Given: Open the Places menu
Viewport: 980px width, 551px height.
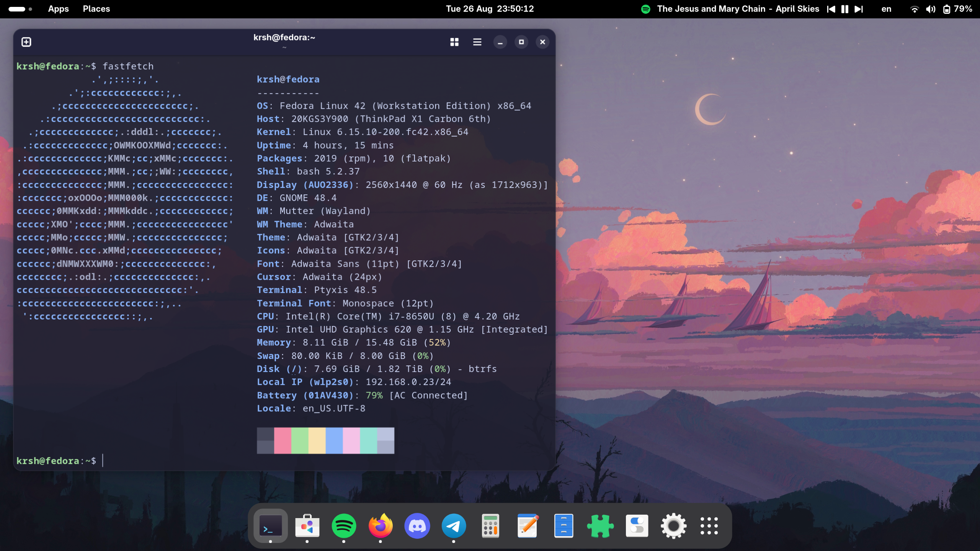Looking at the screenshot, I should [x=96, y=9].
